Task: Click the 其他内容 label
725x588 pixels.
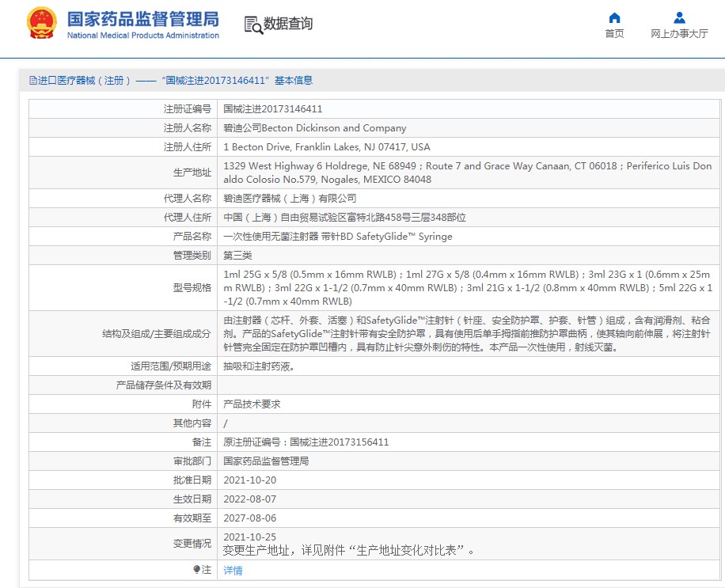Action: (x=192, y=423)
